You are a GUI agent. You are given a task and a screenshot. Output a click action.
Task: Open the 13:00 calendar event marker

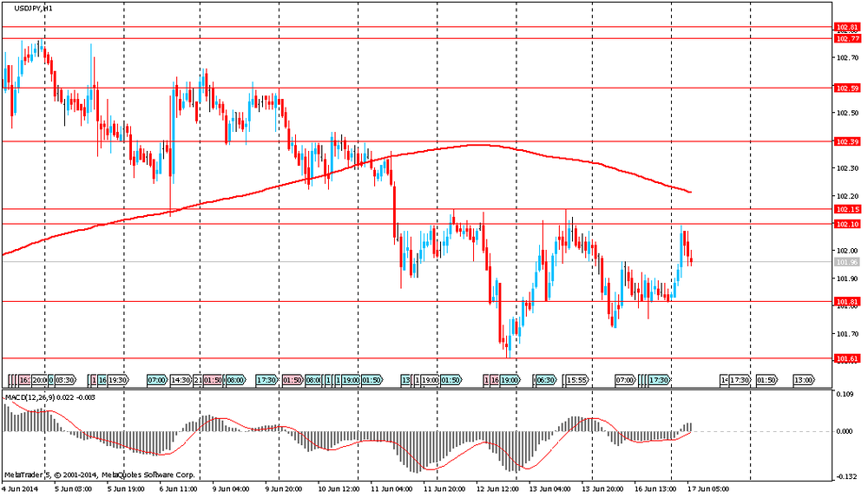804,380
